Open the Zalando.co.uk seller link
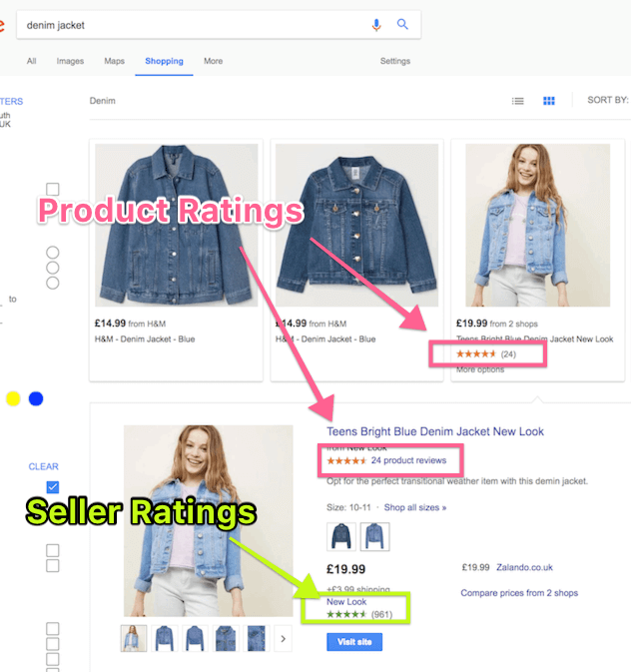This screenshot has height=672, width=631. pos(524,567)
